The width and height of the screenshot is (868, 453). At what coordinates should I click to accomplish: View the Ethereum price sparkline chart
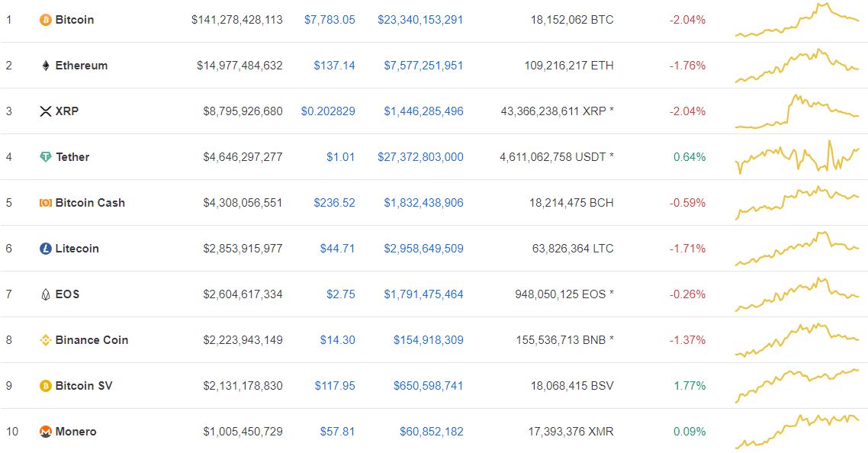tap(796, 66)
